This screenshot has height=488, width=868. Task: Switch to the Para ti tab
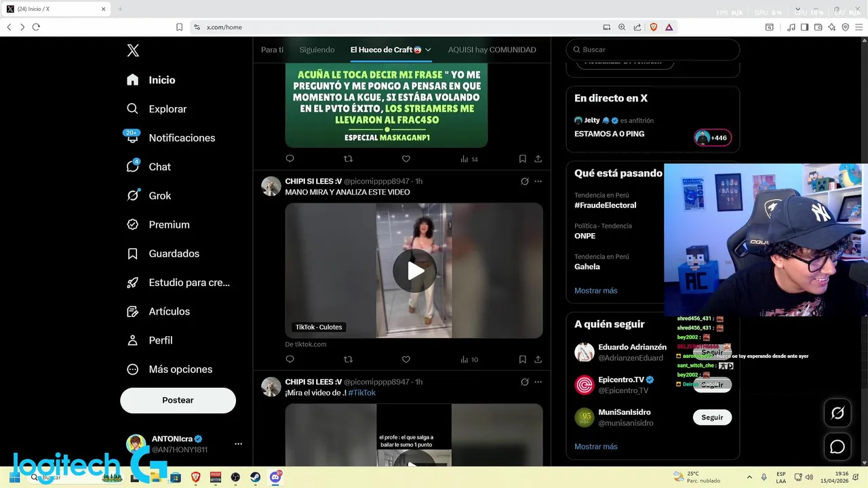point(272,49)
